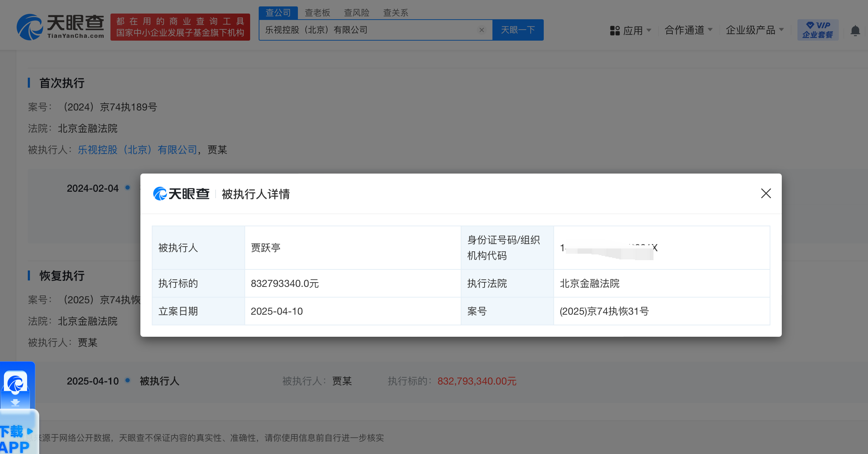Click the 天眼查 logo in dialog header

(181, 194)
